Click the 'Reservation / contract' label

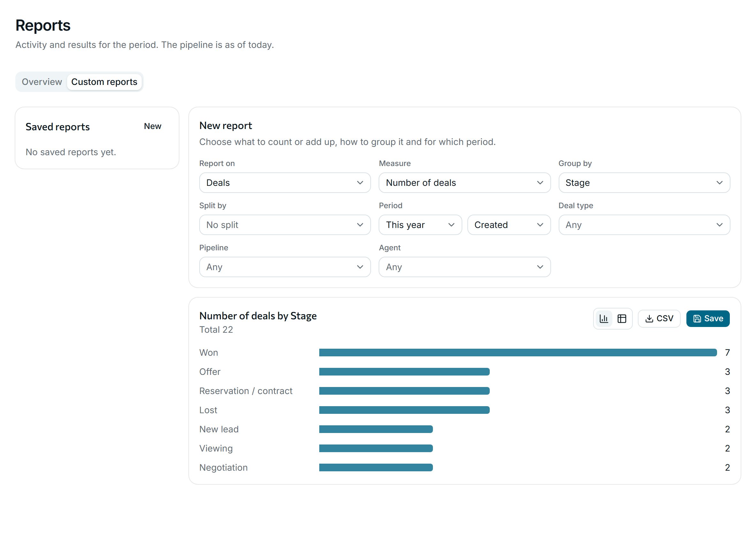point(246,391)
